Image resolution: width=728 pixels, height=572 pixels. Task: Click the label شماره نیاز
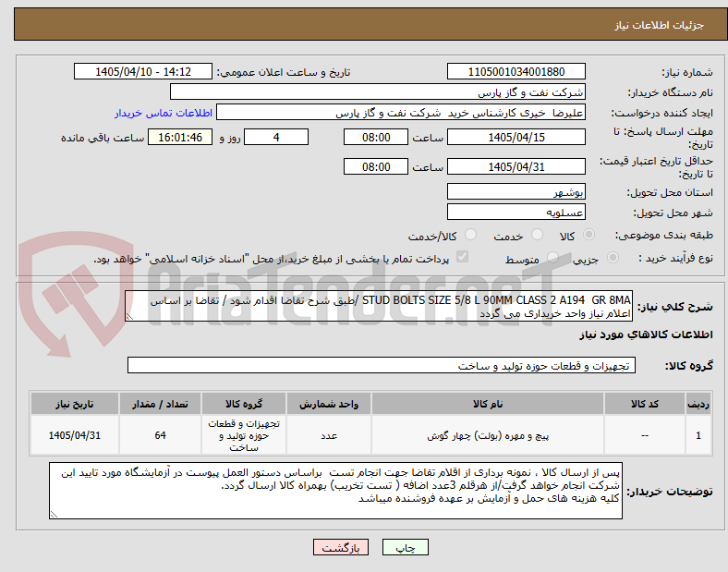click(x=687, y=72)
